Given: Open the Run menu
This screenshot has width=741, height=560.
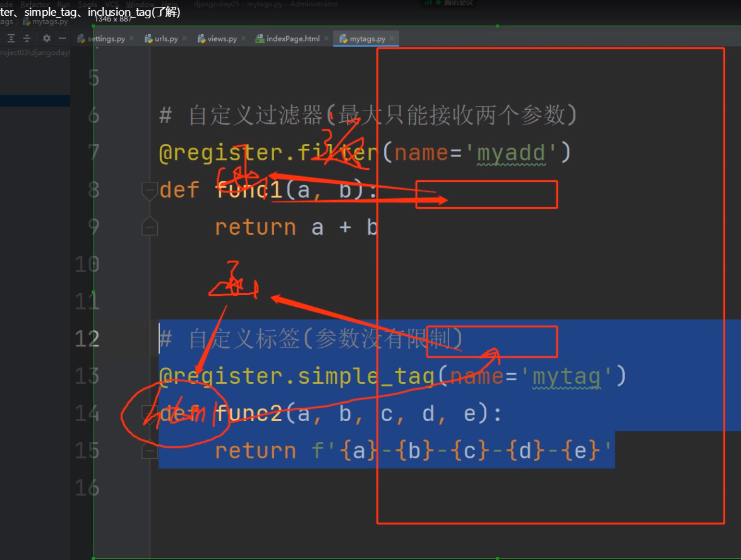Looking at the screenshot, I should pyautogui.click(x=63, y=4).
